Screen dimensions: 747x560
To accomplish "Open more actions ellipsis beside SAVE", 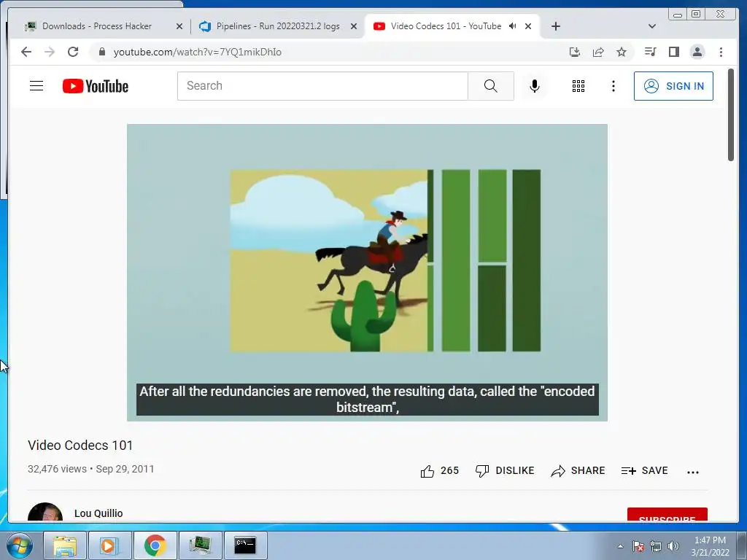I will point(693,472).
